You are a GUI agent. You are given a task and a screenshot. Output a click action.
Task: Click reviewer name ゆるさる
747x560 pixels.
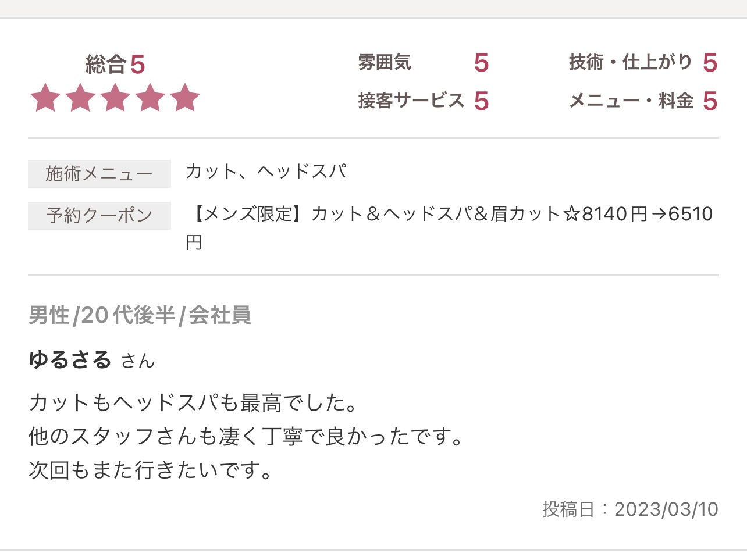coord(70,359)
